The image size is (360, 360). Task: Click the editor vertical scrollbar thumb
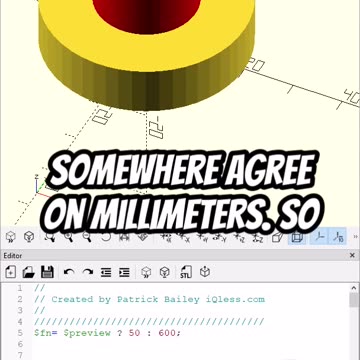tap(354, 300)
